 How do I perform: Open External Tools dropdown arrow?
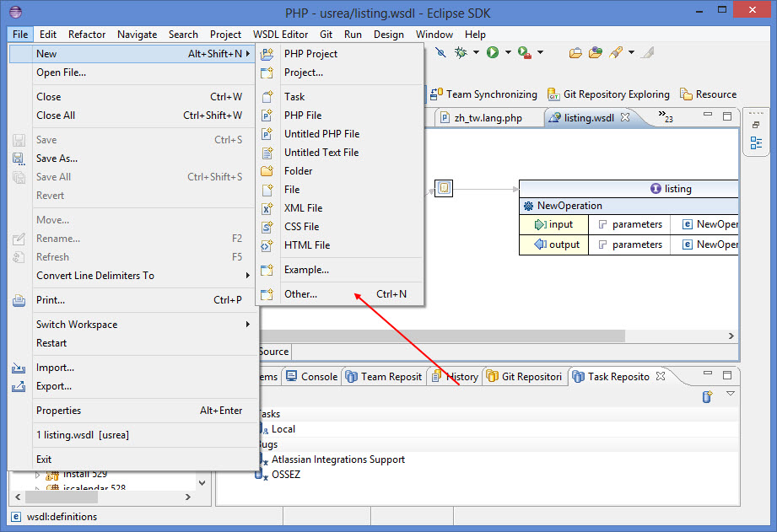[540, 52]
